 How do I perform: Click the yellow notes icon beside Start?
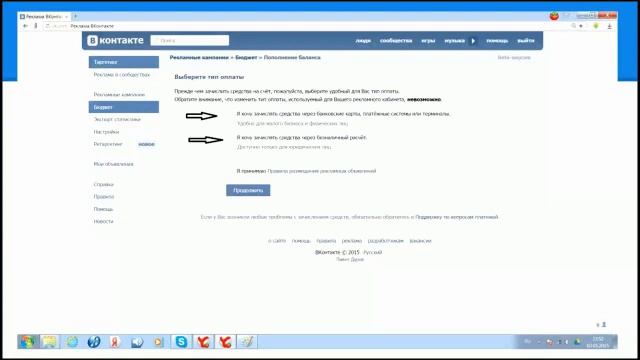pos(49,342)
